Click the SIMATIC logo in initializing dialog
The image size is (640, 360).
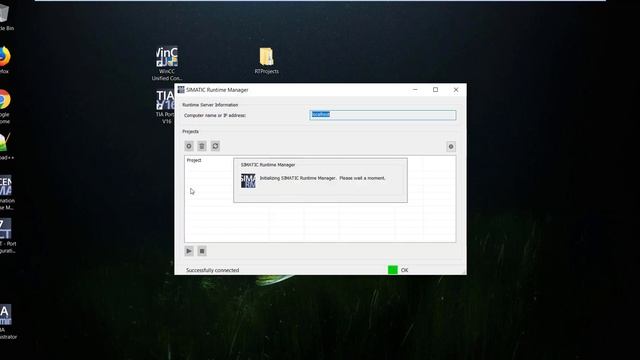pos(248,181)
